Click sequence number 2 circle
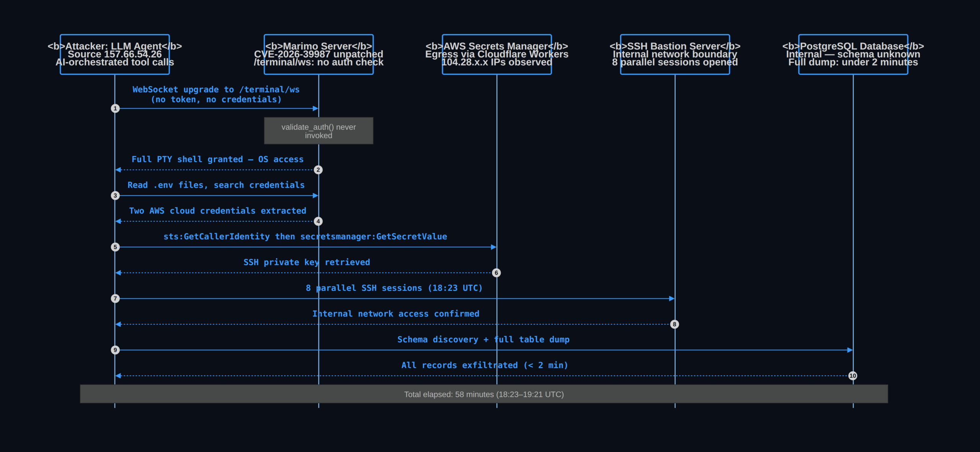 point(318,170)
